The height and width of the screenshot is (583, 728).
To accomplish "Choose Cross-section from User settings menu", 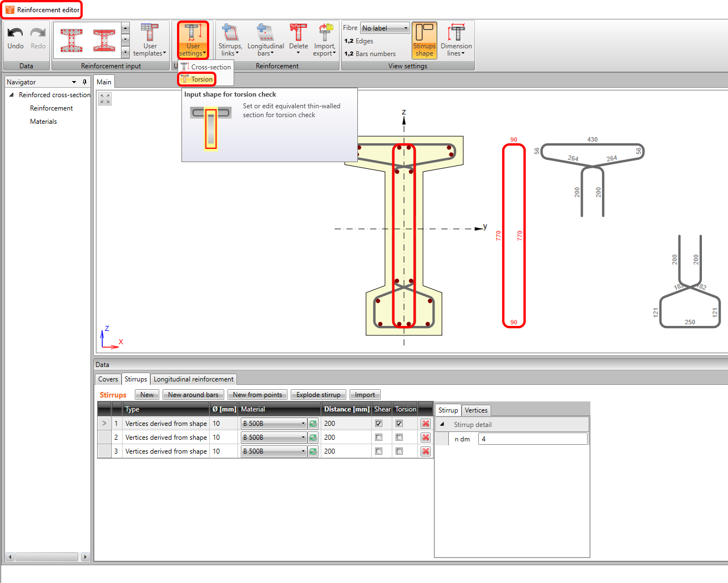I will point(206,67).
